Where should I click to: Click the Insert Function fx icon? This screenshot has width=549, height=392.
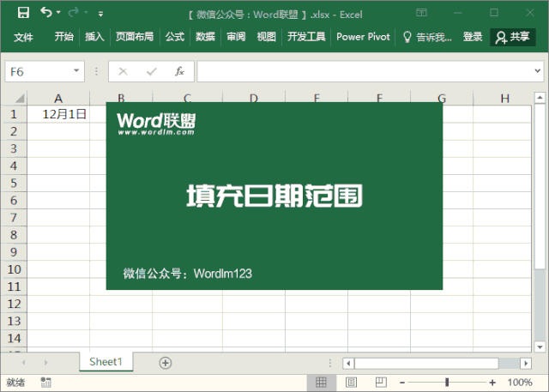[179, 71]
